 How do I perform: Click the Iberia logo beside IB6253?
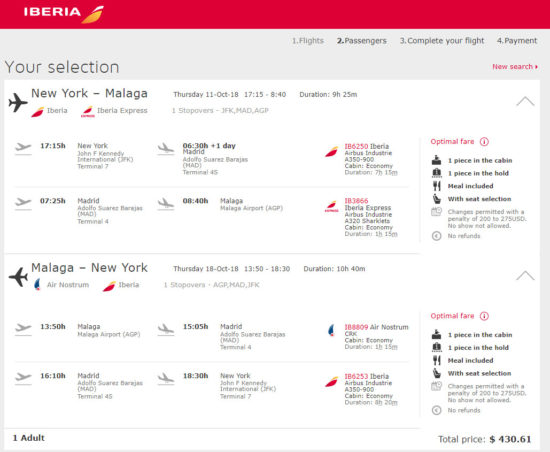(x=331, y=381)
